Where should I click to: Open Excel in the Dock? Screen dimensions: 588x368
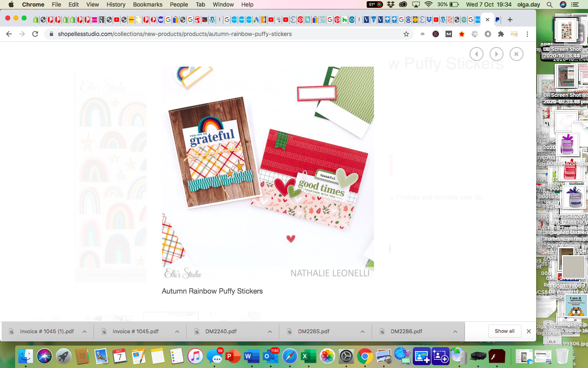pos(308,357)
